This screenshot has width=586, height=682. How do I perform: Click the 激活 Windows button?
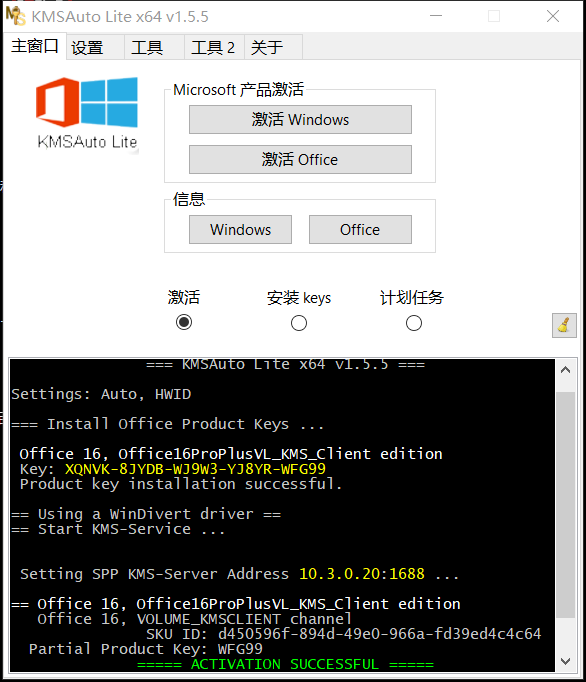click(x=300, y=120)
